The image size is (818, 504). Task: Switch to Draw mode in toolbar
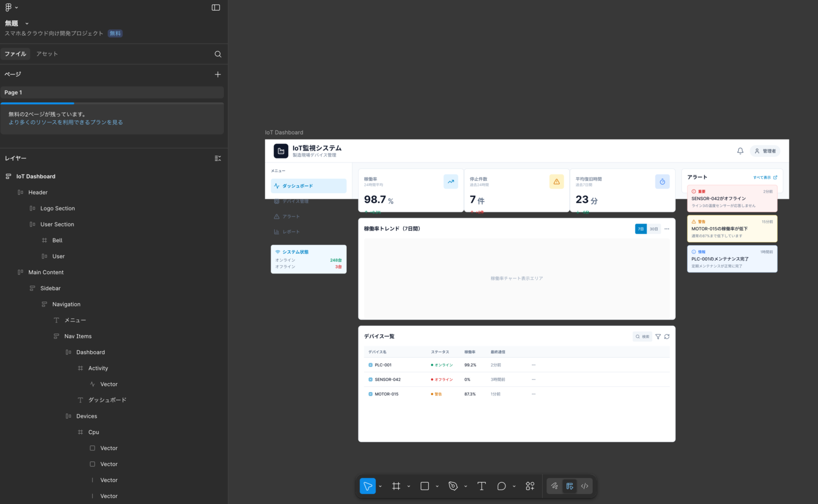554,486
